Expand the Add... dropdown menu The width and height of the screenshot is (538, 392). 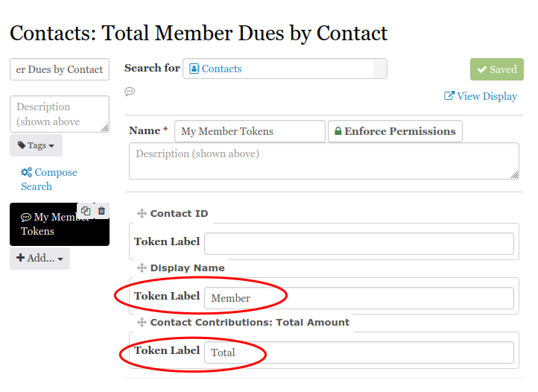[x=39, y=259]
